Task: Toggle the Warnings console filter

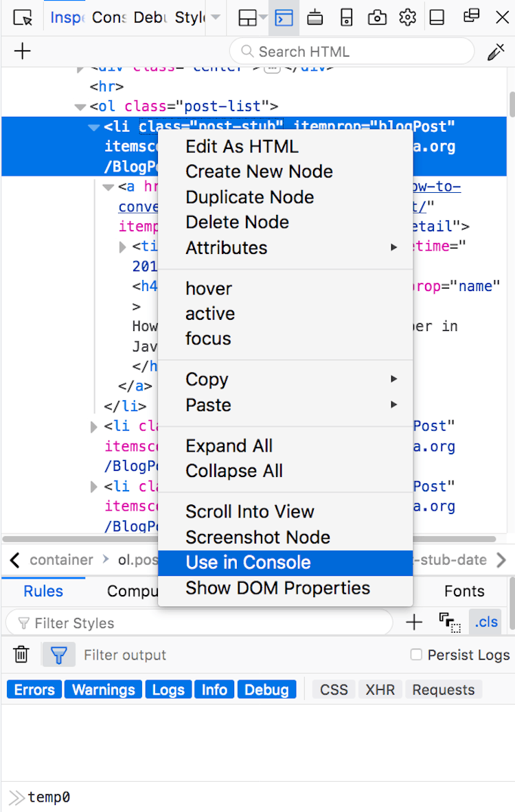Action: click(x=102, y=689)
